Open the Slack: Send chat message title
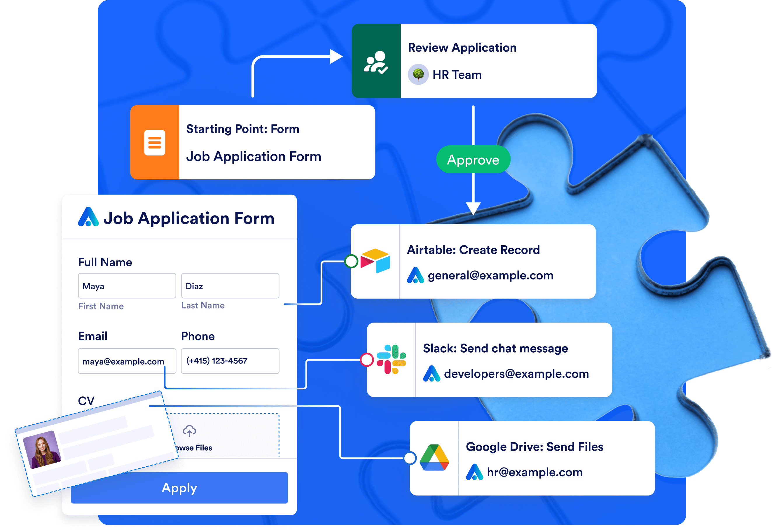772x532 pixels. [x=495, y=348]
